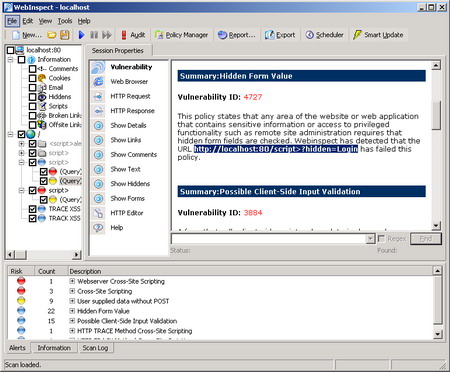Expand the <script>ale folder node

point(21,144)
